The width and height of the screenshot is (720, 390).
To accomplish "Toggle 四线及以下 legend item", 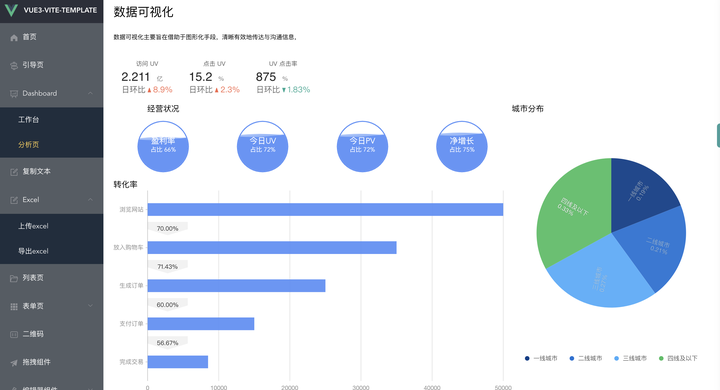I will tap(678, 358).
